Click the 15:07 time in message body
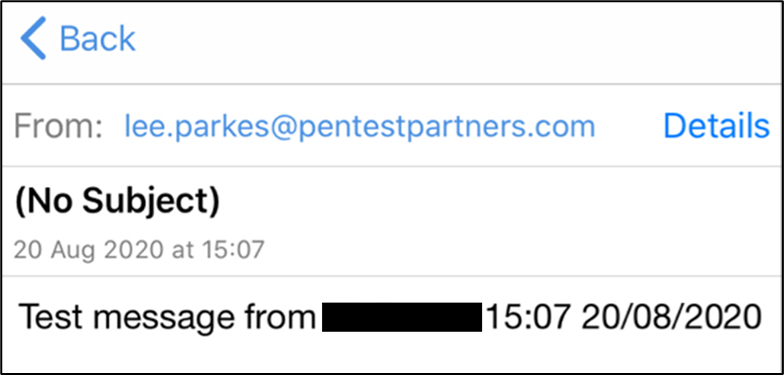Screen dimensions: 784x375 [x=528, y=317]
